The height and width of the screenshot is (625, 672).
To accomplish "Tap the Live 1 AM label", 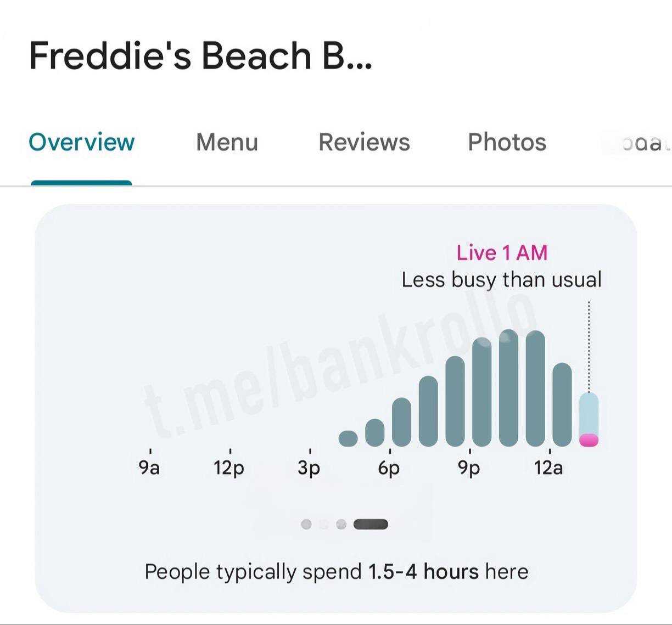I will pos(502,253).
